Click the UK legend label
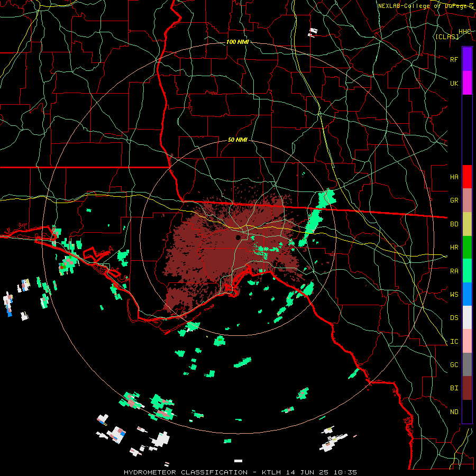 (454, 83)
